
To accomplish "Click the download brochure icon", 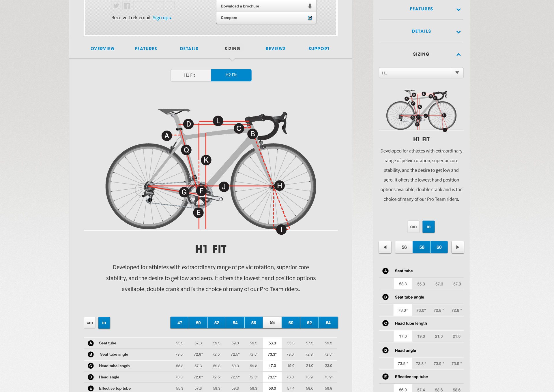I will coord(309,6).
